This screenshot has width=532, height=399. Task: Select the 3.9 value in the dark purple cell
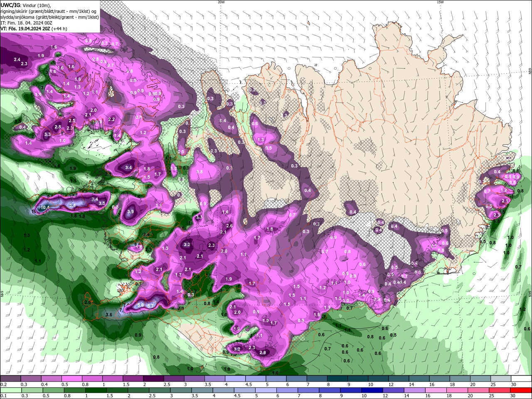131,212
